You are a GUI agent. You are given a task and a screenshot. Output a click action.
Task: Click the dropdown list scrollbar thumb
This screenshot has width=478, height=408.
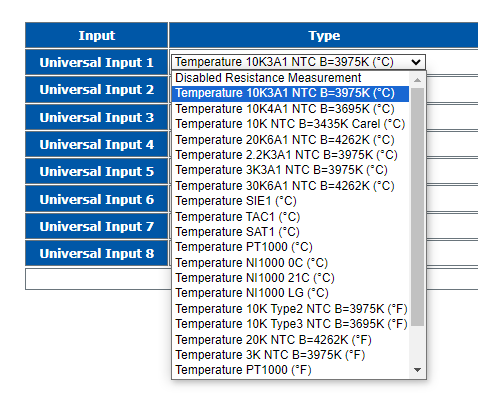[417, 207]
